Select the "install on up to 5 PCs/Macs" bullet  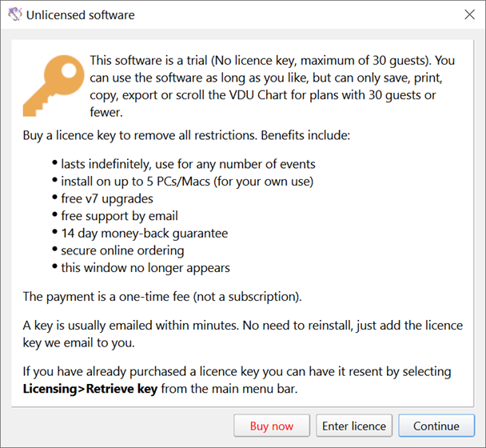(187, 181)
